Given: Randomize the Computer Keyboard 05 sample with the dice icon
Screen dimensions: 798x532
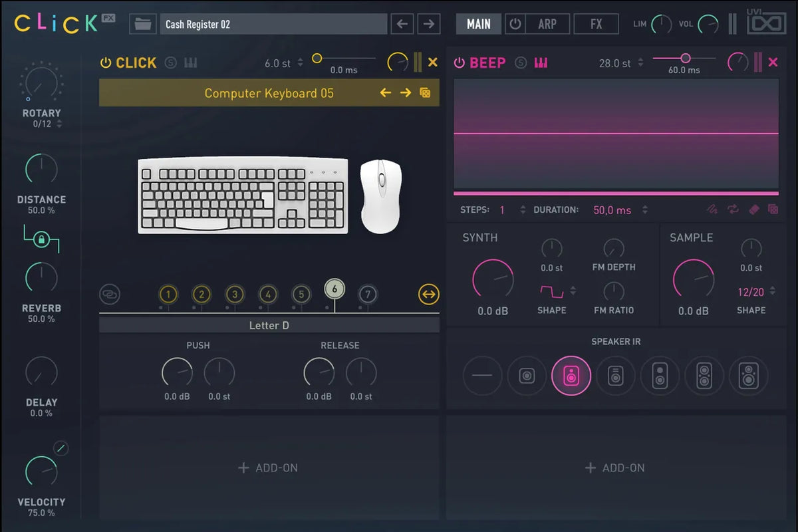Looking at the screenshot, I should click(425, 93).
